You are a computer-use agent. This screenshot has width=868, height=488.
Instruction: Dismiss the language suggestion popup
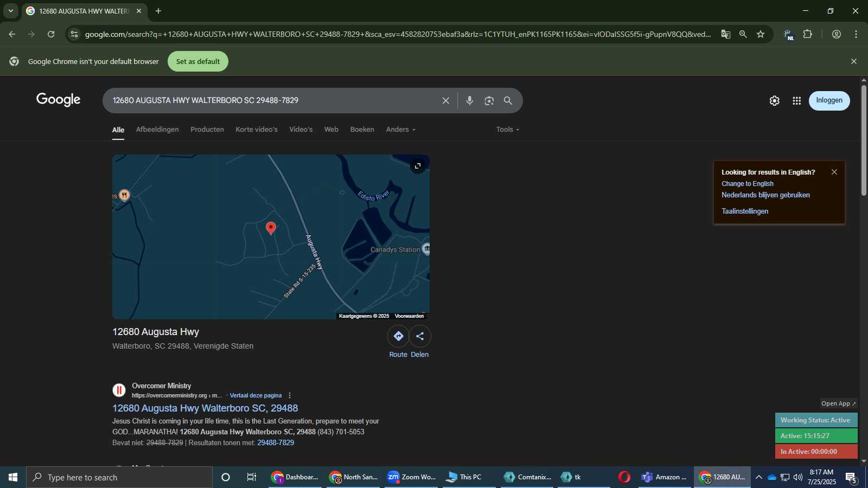click(834, 172)
